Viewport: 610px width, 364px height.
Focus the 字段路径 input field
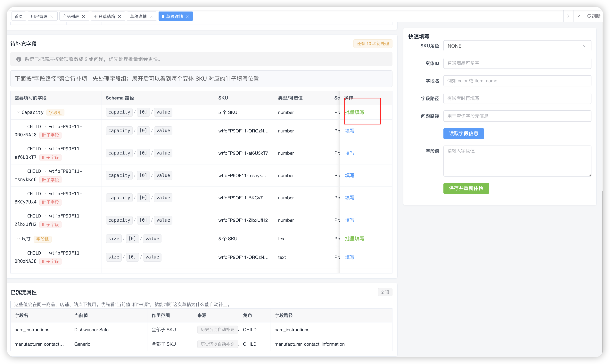pos(517,98)
